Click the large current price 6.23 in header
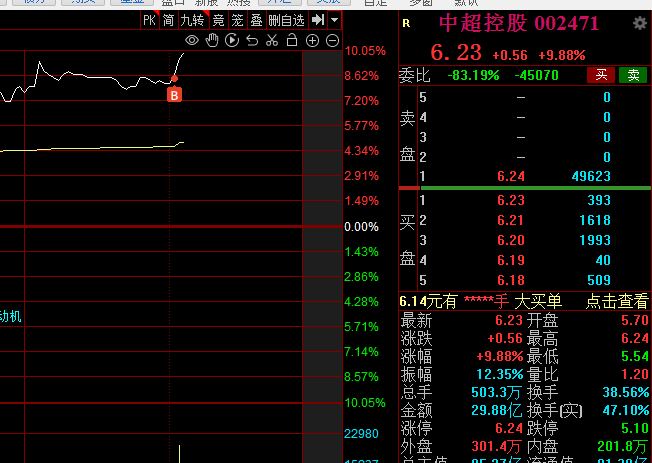 [x=456, y=53]
